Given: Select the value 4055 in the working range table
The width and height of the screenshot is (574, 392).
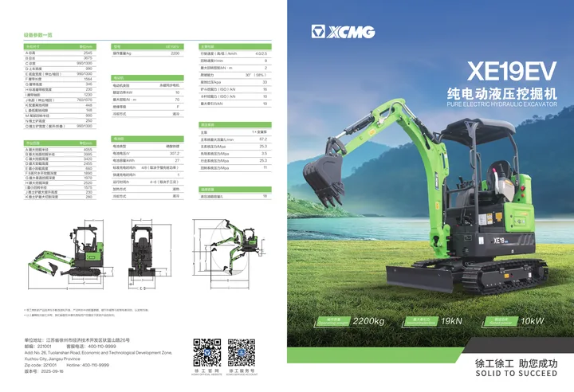Looking at the screenshot, I should pos(88,150).
